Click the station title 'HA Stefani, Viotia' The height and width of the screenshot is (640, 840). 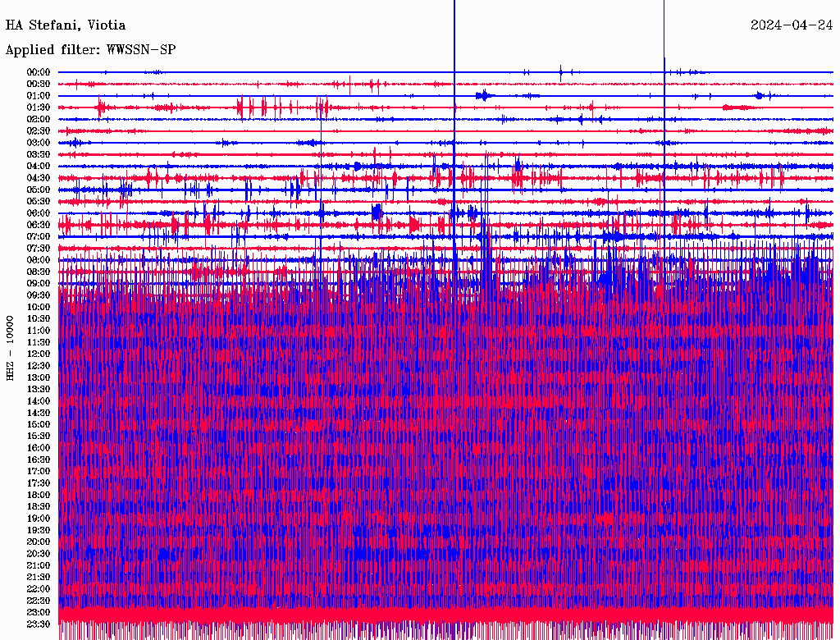(x=66, y=25)
